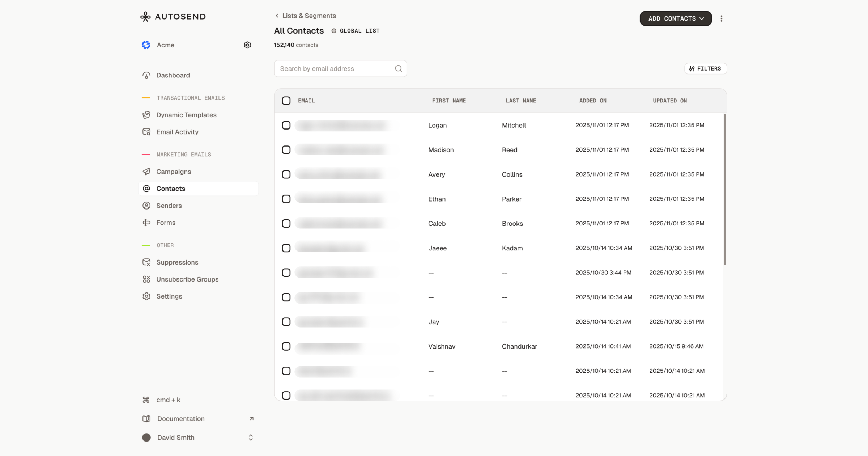The height and width of the screenshot is (456, 868).
Task: Toggle the select-all checkbox in table header
Action: [286, 101]
